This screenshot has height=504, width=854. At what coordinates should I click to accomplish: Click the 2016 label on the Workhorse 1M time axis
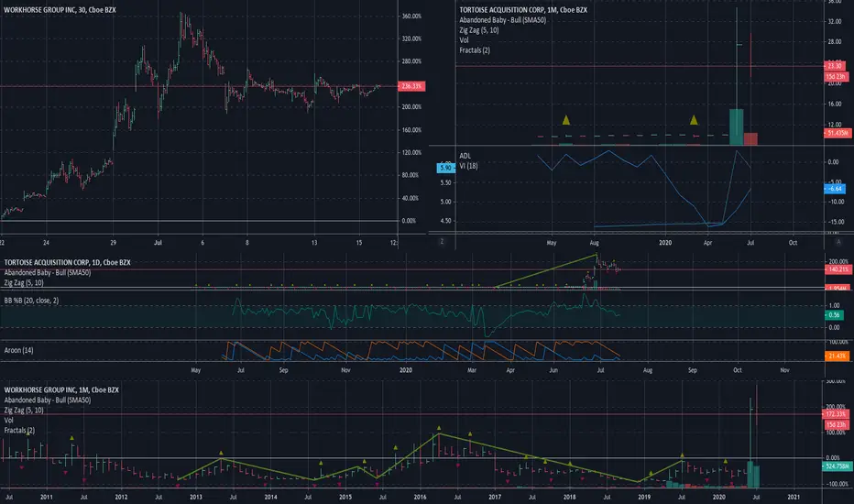[420, 497]
